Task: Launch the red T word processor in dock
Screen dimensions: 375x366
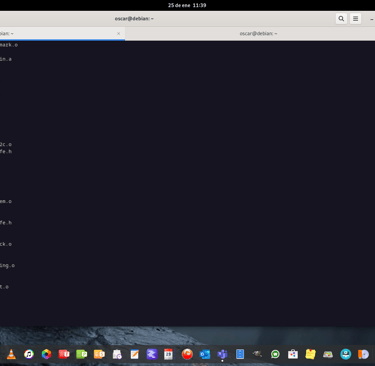Action: click(x=64, y=354)
